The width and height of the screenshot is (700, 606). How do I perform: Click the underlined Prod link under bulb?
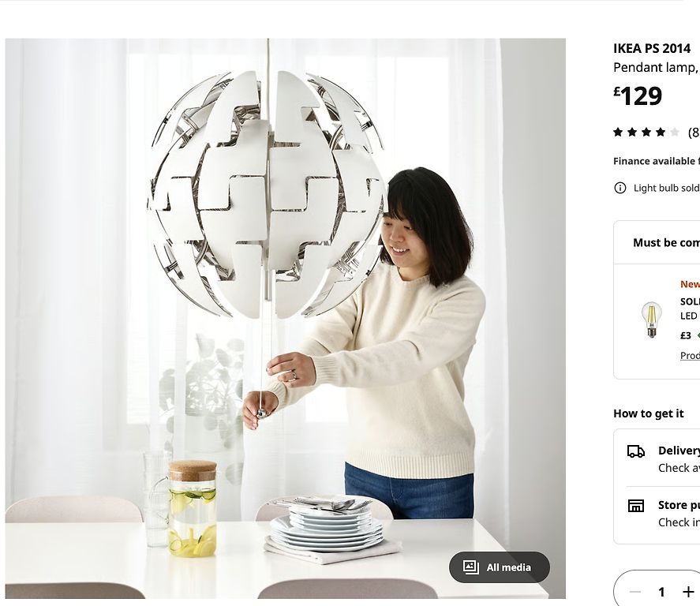pos(690,355)
